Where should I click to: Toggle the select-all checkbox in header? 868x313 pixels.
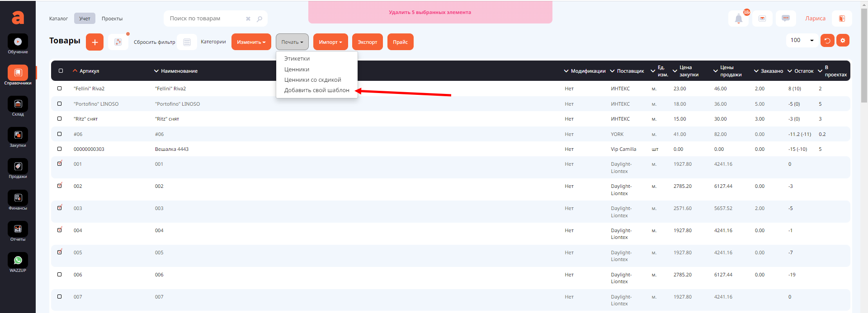point(61,71)
